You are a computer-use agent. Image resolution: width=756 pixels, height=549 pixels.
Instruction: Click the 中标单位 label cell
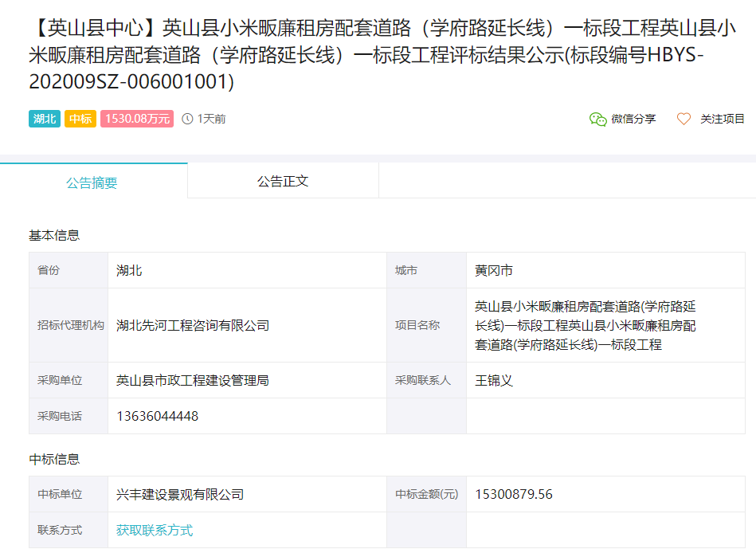[69, 494]
